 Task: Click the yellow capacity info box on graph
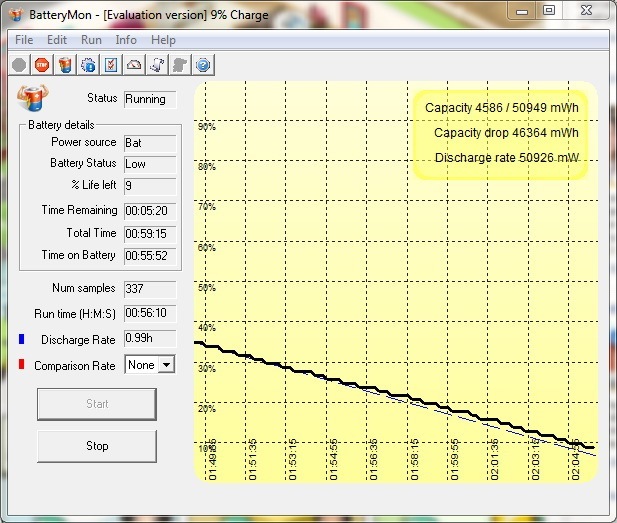[x=501, y=132]
